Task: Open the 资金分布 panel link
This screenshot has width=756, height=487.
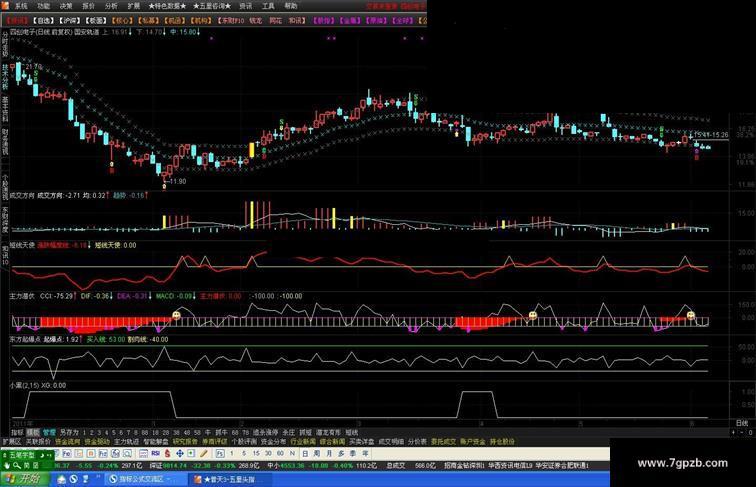Action: 273,441
